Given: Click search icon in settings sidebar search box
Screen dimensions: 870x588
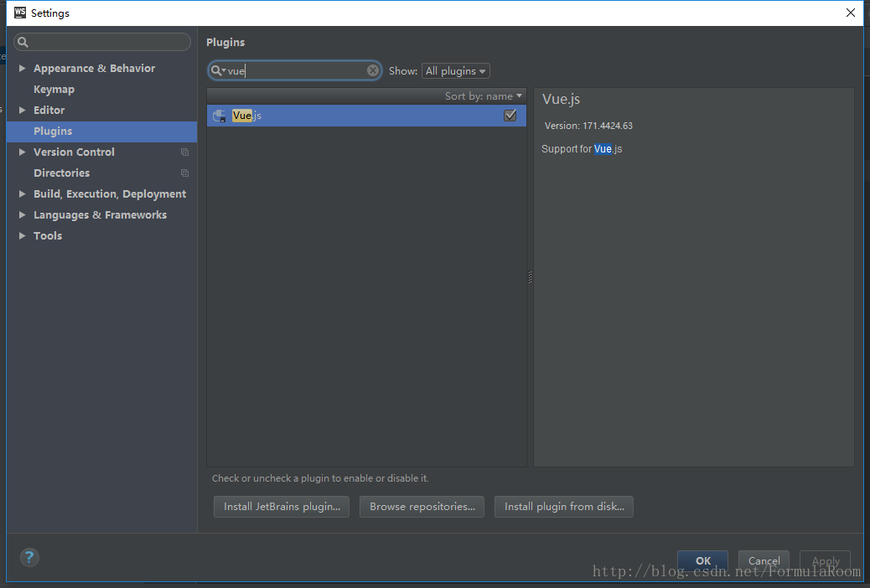Looking at the screenshot, I should pos(23,42).
